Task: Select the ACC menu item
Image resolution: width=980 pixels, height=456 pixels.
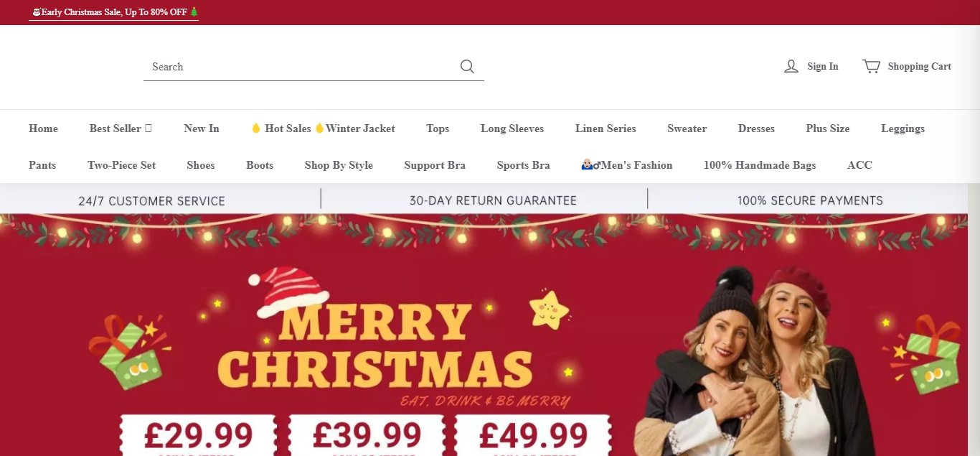Action: pos(859,165)
